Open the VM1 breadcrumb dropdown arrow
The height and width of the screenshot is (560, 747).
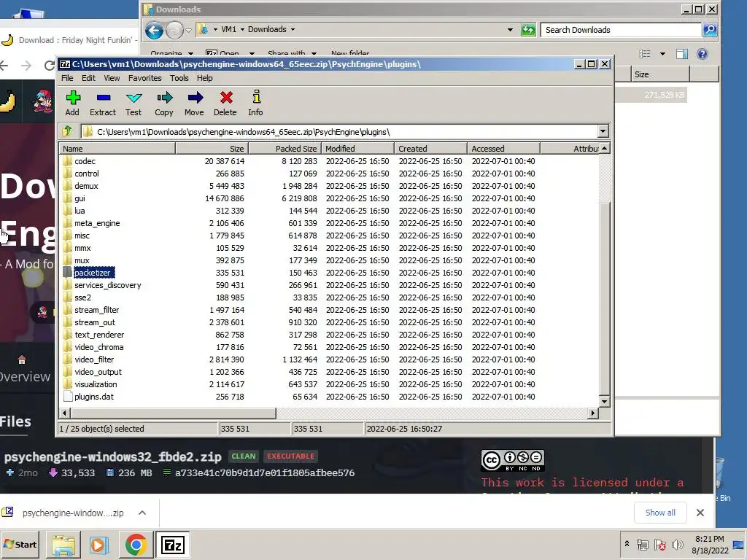(x=242, y=29)
